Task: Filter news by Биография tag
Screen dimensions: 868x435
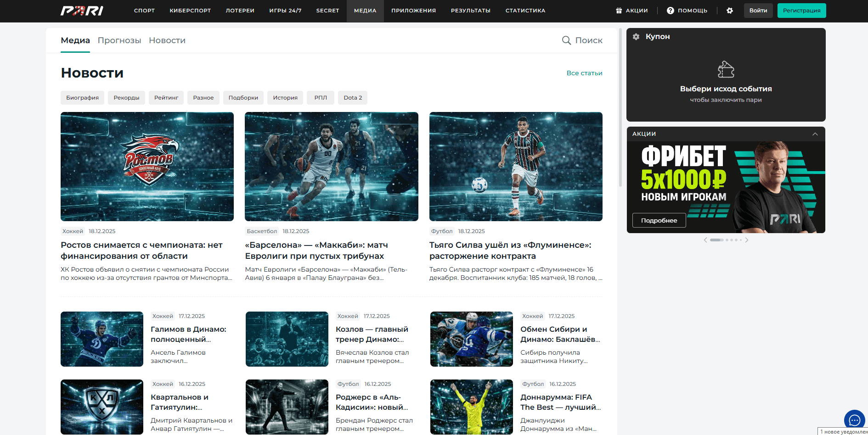Action: 82,98
